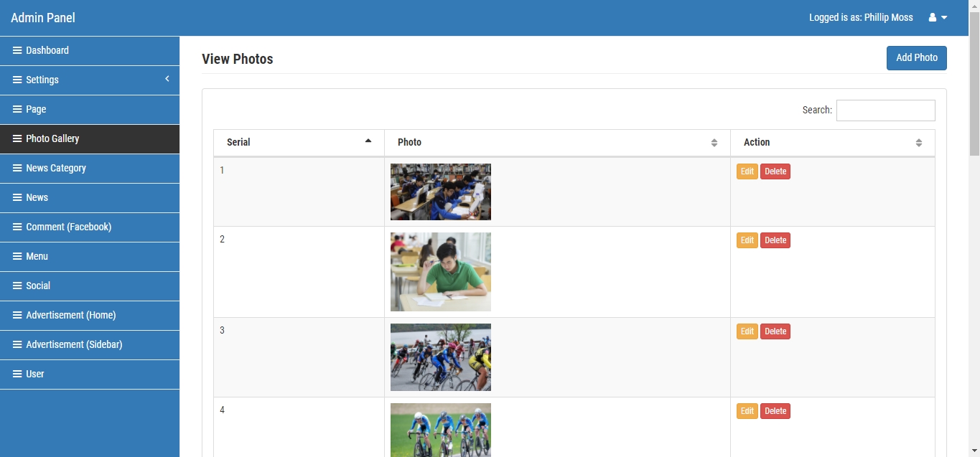Click the scrollbar up arrow
Screen dimensions: 980x457
pos(974,5)
